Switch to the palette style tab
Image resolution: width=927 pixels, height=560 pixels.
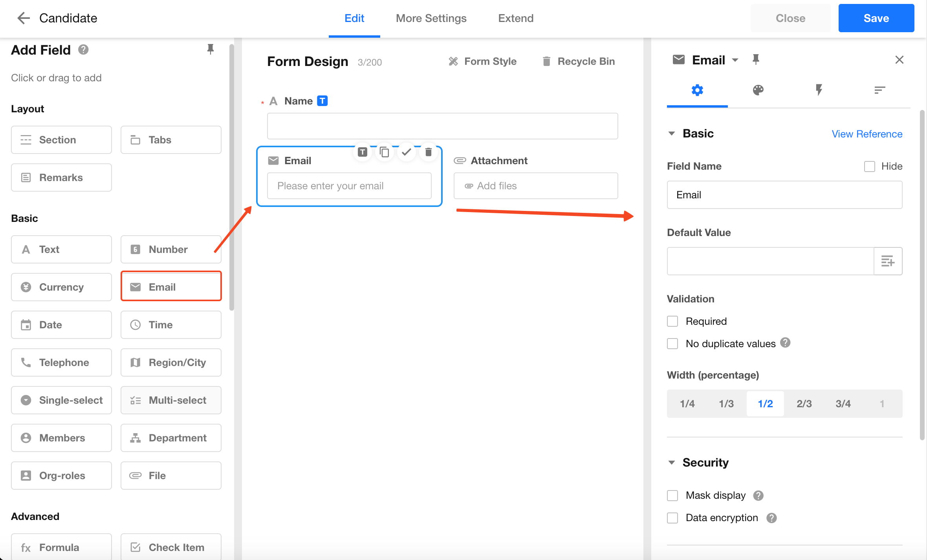(758, 90)
